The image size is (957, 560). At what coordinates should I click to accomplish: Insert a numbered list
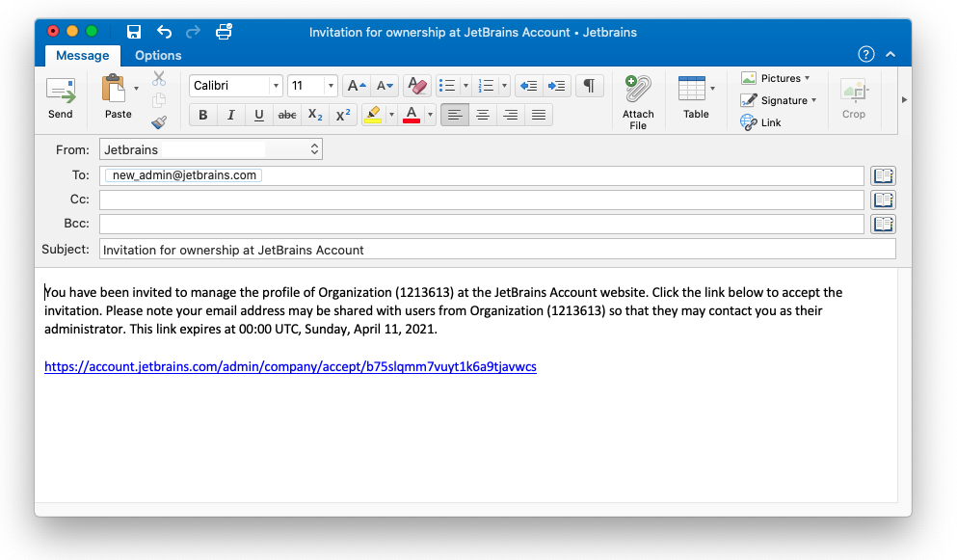pyautogui.click(x=487, y=86)
